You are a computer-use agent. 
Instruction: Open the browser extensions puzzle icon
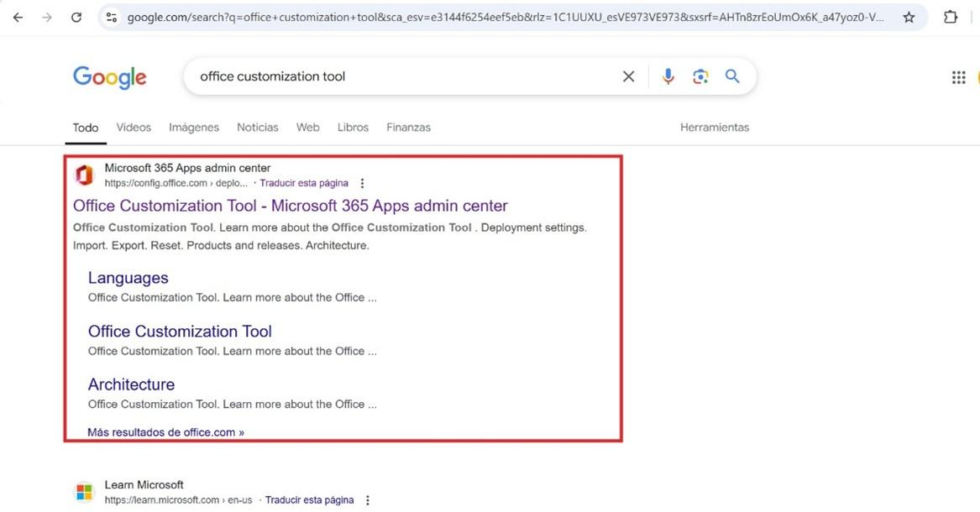tap(950, 18)
